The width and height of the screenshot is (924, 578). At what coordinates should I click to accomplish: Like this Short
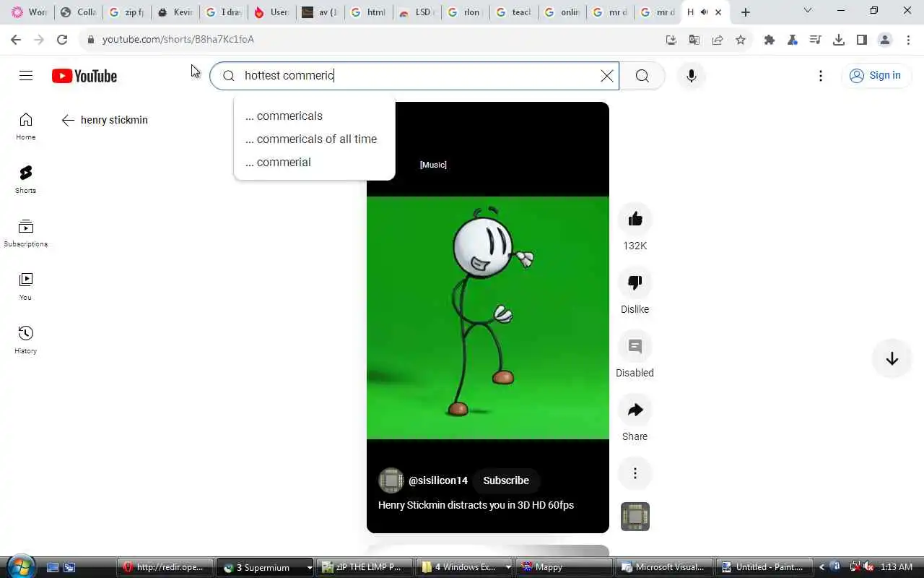pos(635,220)
